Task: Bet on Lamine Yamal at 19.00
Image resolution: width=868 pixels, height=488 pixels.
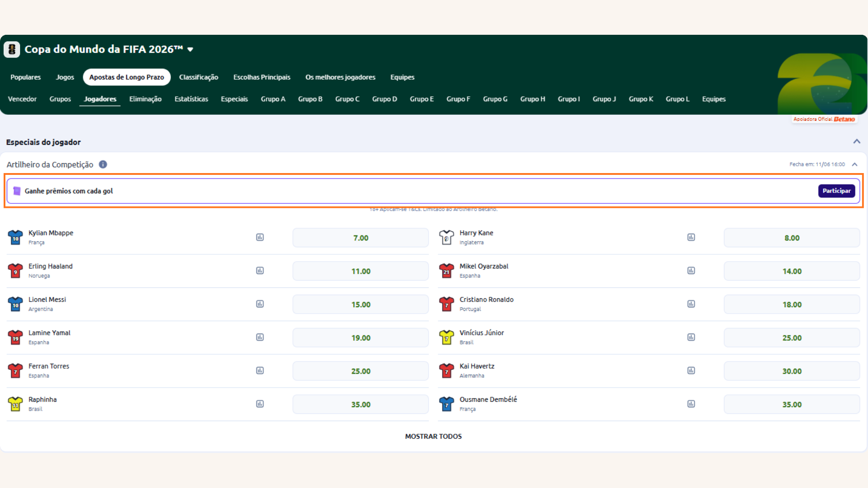Action: 361,338
